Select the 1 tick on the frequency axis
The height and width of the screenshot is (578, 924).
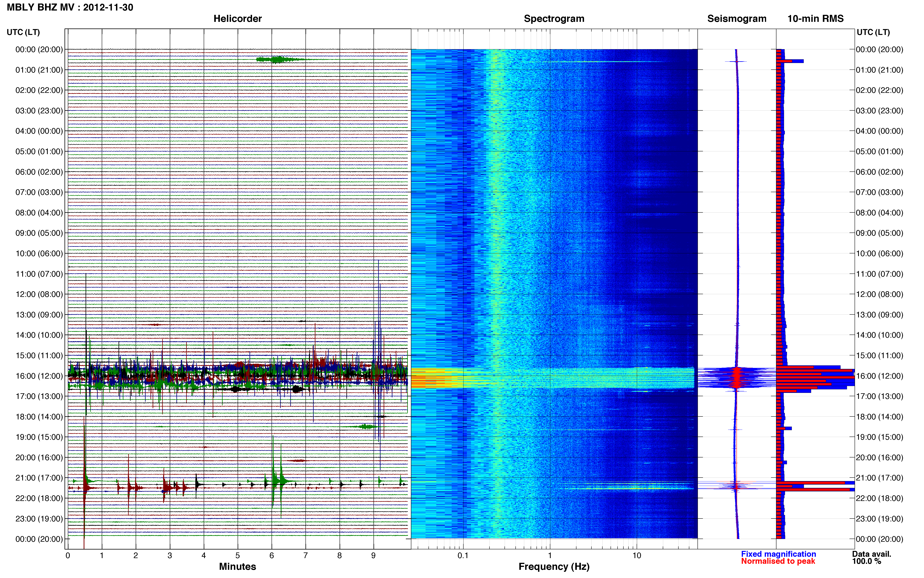tap(550, 555)
